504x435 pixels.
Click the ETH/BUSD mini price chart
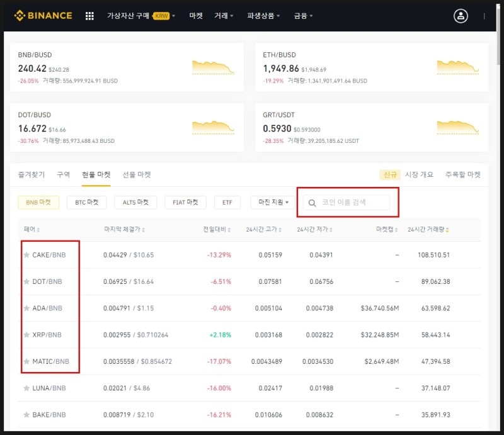(458, 67)
